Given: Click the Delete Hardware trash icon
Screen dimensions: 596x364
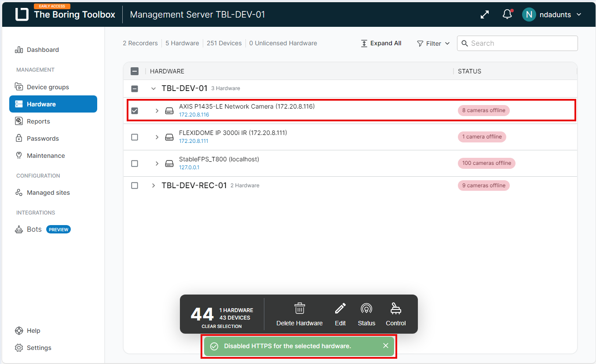Looking at the screenshot, I should (x=300, y=309).
